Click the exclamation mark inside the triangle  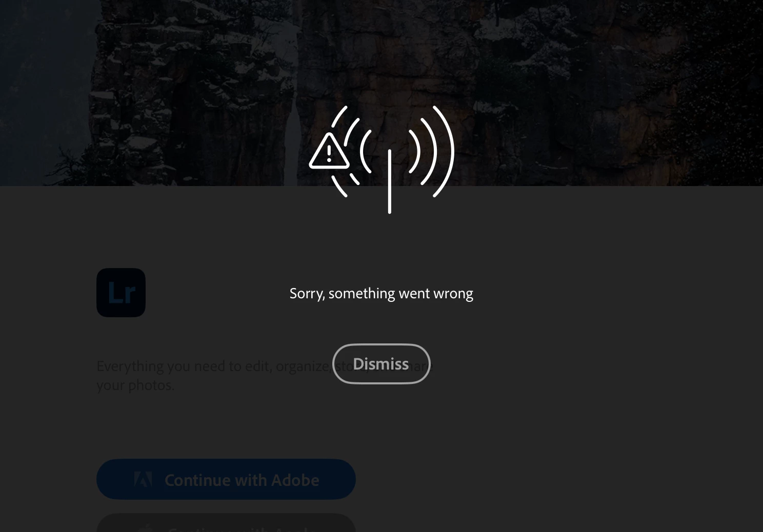[329, 153]
